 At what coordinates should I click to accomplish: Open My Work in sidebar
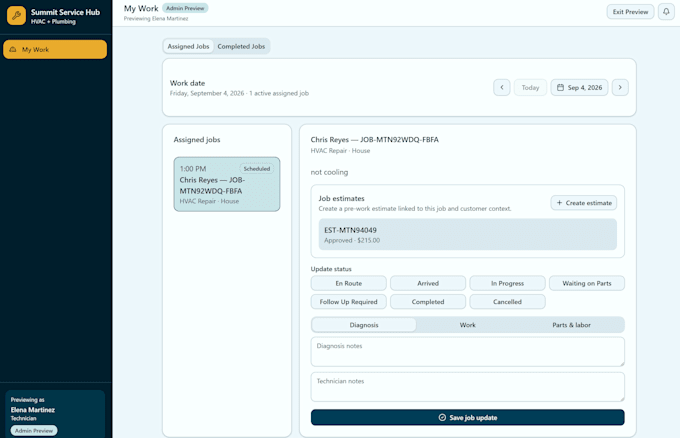tap(55, 49)
